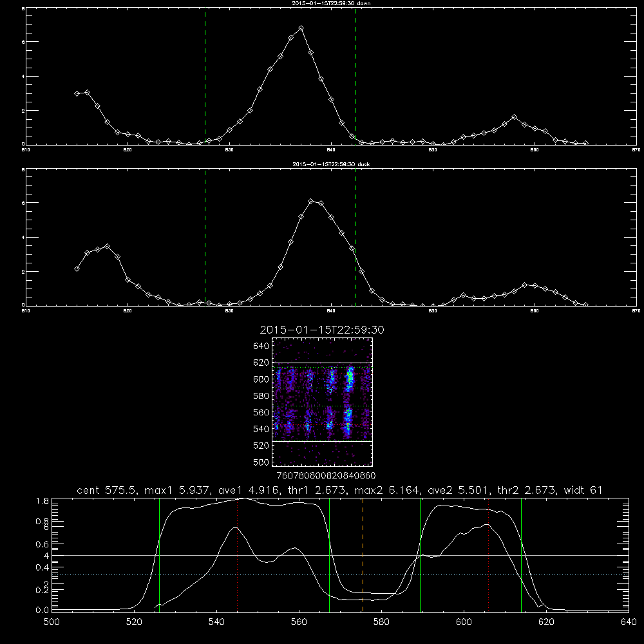Click the bottom plot x-axis label 540
The width and height of the screenshot is (644, 644).
(x=216, y=622)
